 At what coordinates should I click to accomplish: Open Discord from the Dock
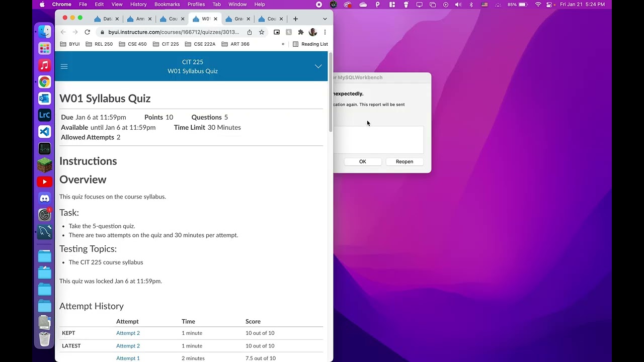pyautogui.click(x=45, y=199)
